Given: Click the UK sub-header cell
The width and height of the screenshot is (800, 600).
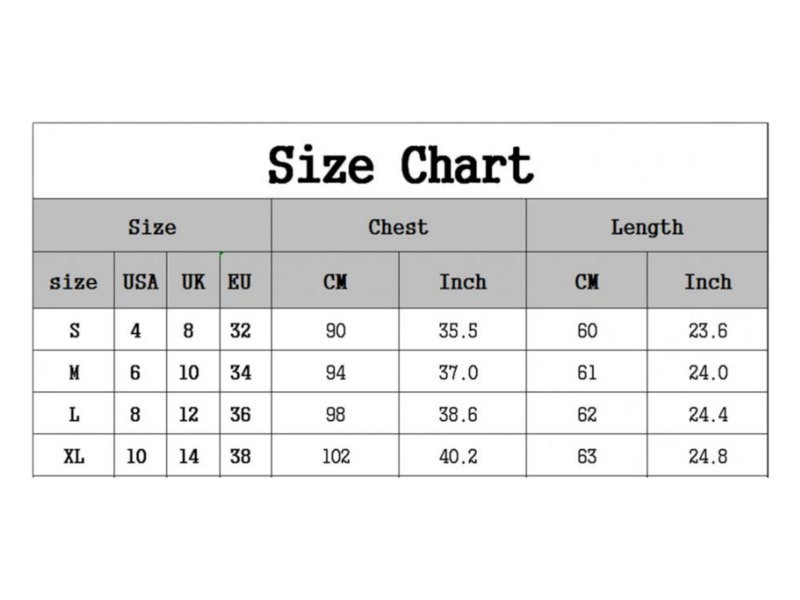Looking at the screenshot, I should (193, 281).
